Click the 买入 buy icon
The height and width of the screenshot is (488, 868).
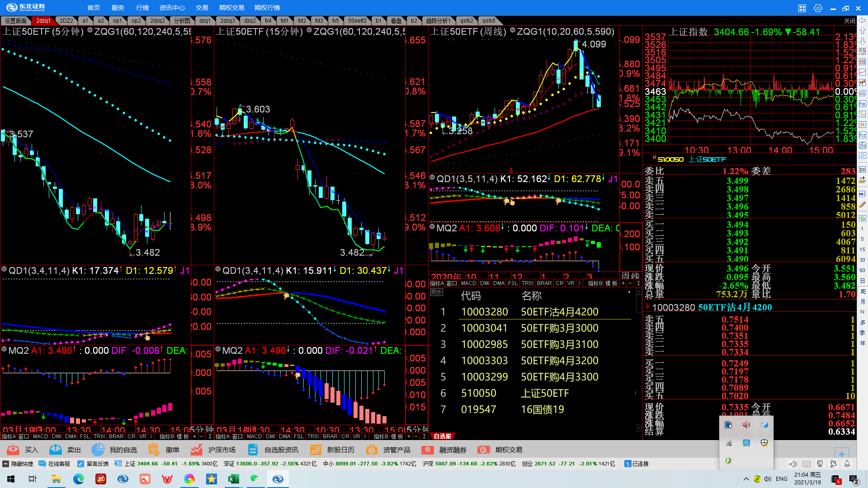pyautogui.click(x=13, y=450)
